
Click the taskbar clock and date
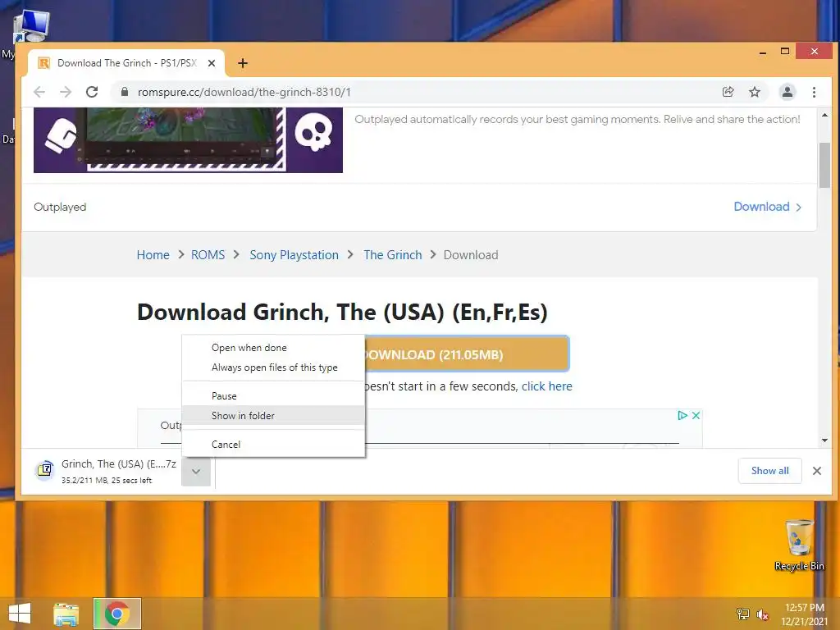point(804,614)
